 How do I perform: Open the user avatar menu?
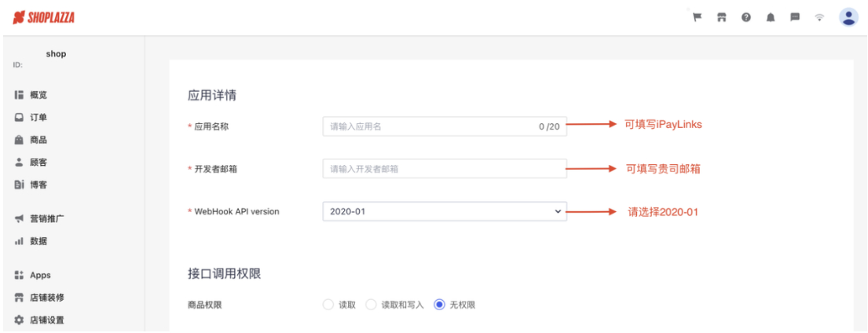(848, 17)
